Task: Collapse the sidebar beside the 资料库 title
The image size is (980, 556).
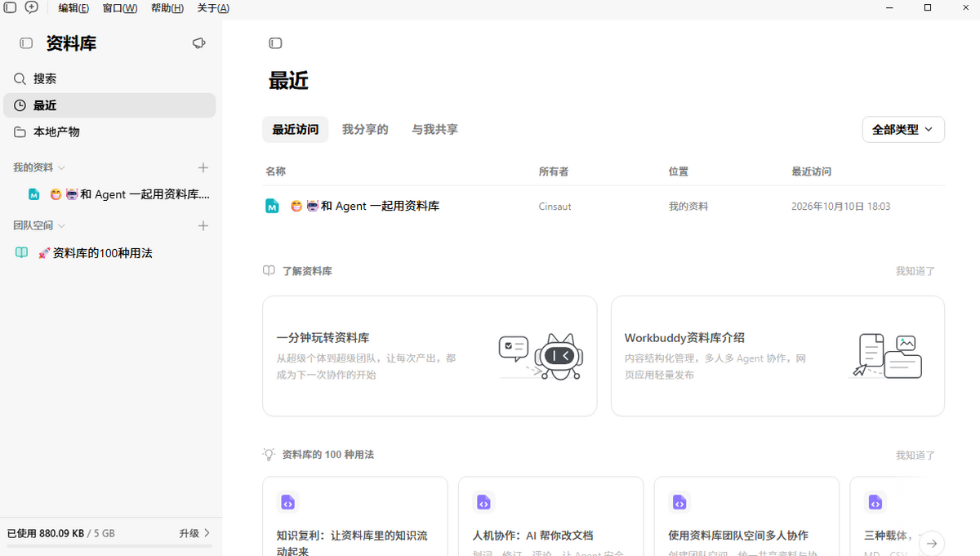Action: [x=26, y=43]
